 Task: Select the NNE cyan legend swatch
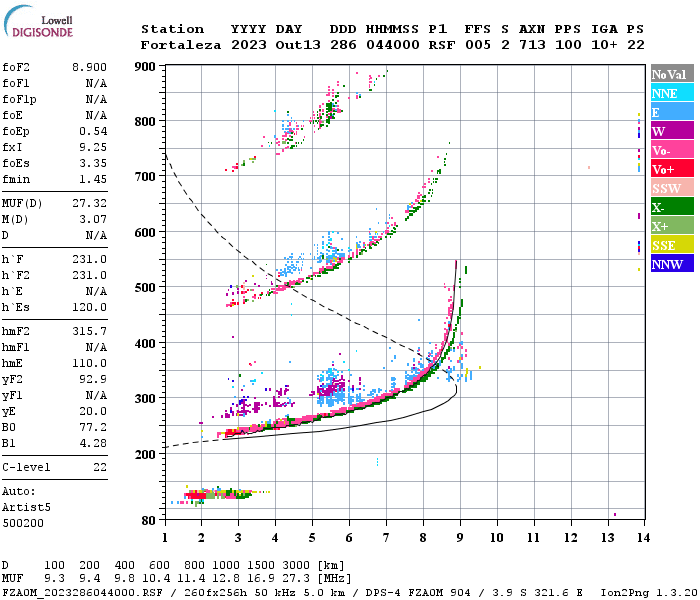pos(672,93)
